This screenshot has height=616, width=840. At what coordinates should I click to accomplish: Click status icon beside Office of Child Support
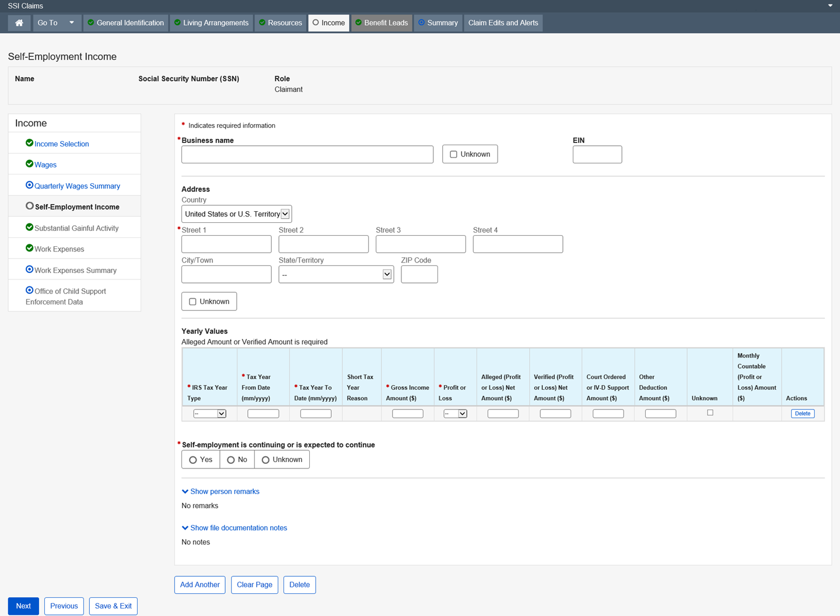coord(29,290)
